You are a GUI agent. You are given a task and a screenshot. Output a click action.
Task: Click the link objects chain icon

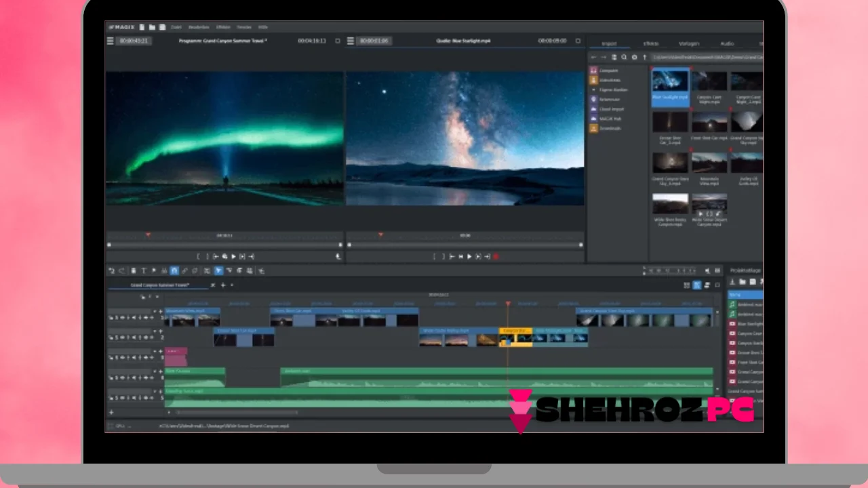coord(184,271)
